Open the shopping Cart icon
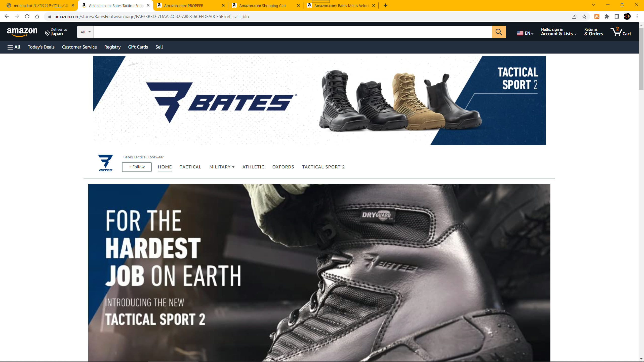The height and width of the screenshot is (362, 644). point(621,32)
